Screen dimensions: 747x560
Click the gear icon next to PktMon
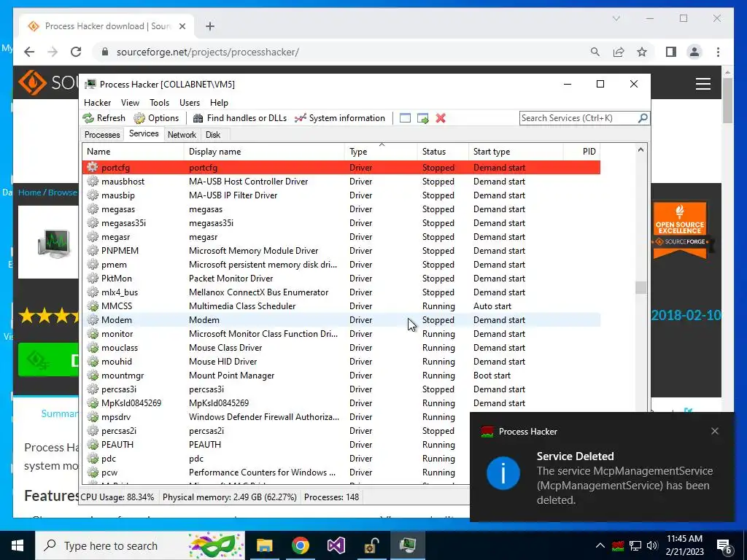[93, 278]
